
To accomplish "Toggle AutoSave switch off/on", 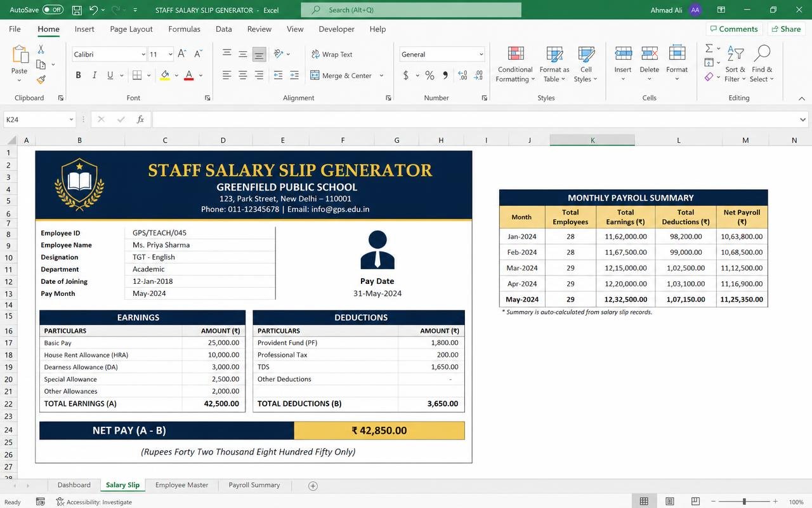I will 53,10.
